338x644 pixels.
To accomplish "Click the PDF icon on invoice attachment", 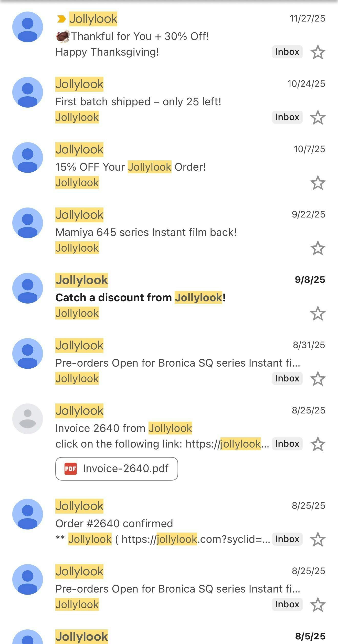I will point(71,469).
